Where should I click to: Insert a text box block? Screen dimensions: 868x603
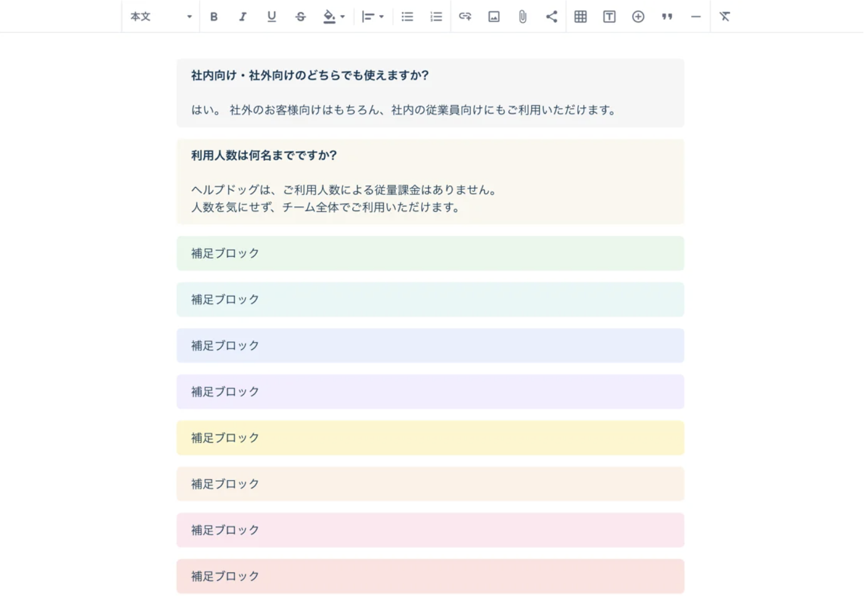pyautogui.click(x=609, y=17)
